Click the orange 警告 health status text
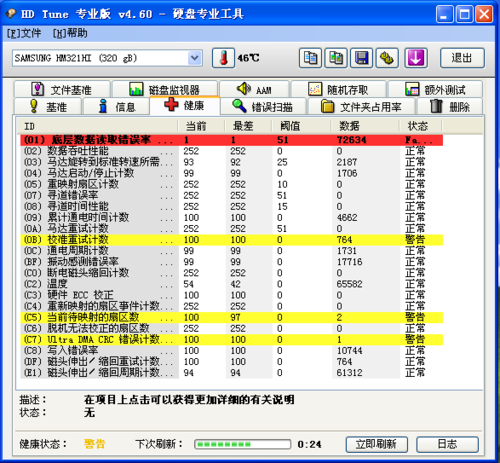Image resolution: width=500 pixels, height=463 pixels. click(x=95, y=444)
